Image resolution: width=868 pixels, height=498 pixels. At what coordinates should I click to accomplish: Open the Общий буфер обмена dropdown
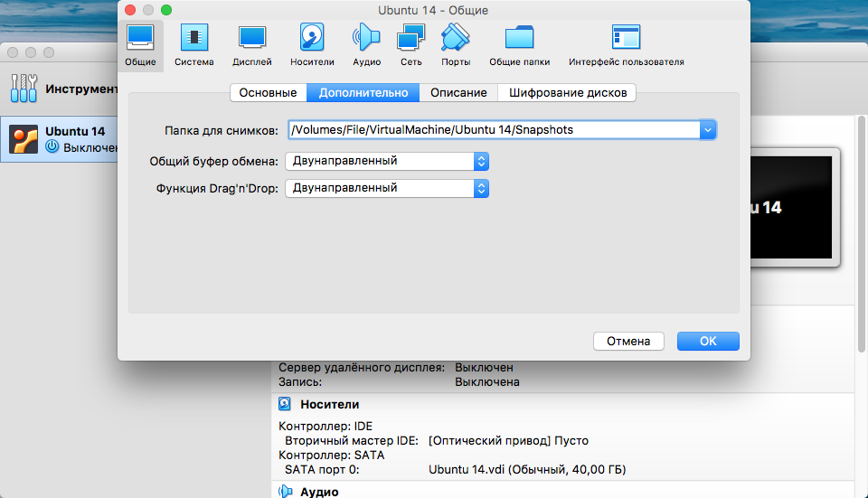click(x=387, y=161)
